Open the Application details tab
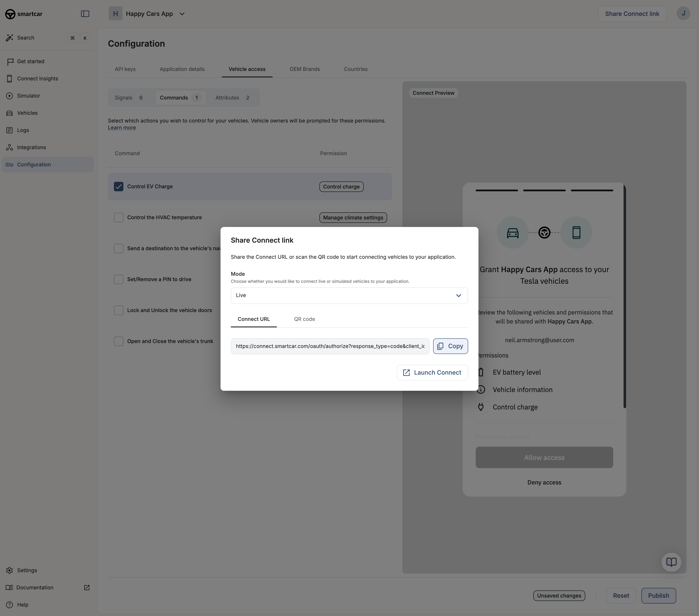The height and width of the screenshot is (616, 699). coord(182,69)
